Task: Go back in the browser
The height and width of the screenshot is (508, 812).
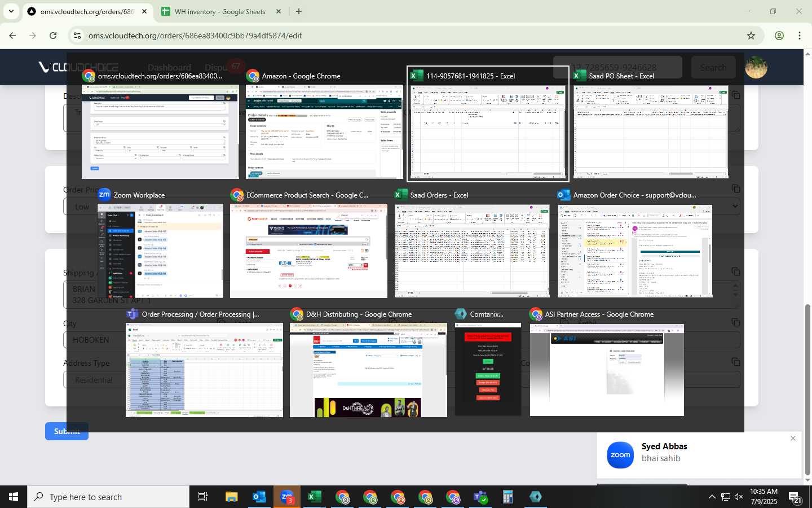Action: click(x=12, y=36)
